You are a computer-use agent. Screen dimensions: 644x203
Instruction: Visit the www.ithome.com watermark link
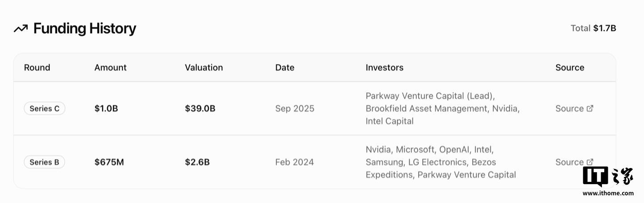click(608, 193)
